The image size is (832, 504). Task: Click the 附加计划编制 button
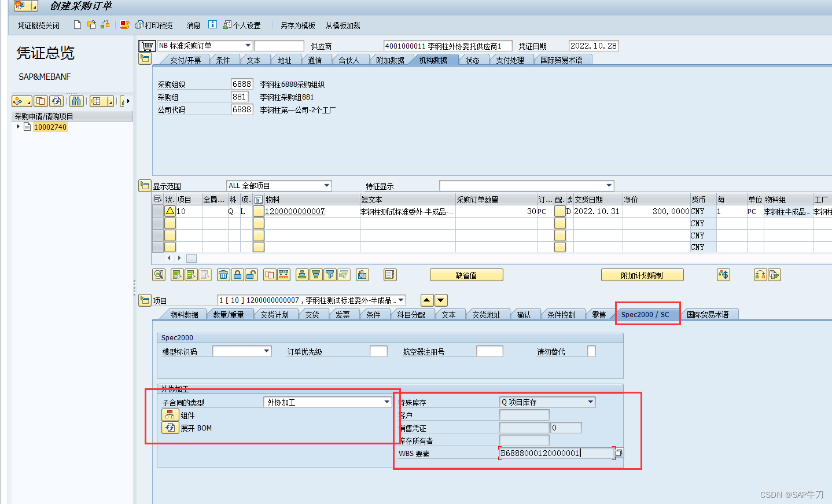(642, 275)
